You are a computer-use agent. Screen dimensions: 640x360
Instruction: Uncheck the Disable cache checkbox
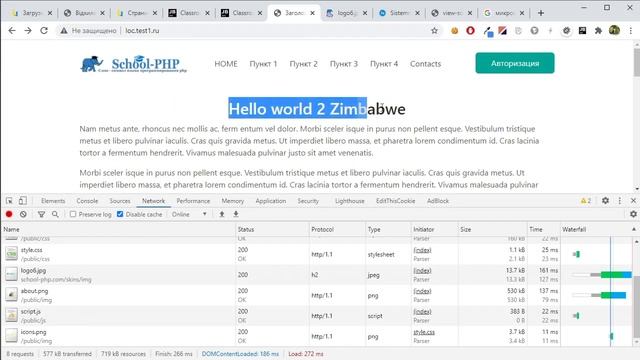click(x=120, y=214)
